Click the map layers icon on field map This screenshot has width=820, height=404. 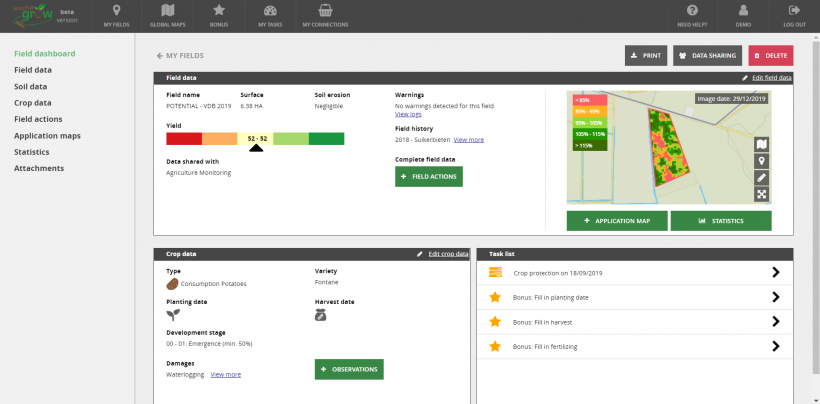pyautogui.click(x=762, y=144)
